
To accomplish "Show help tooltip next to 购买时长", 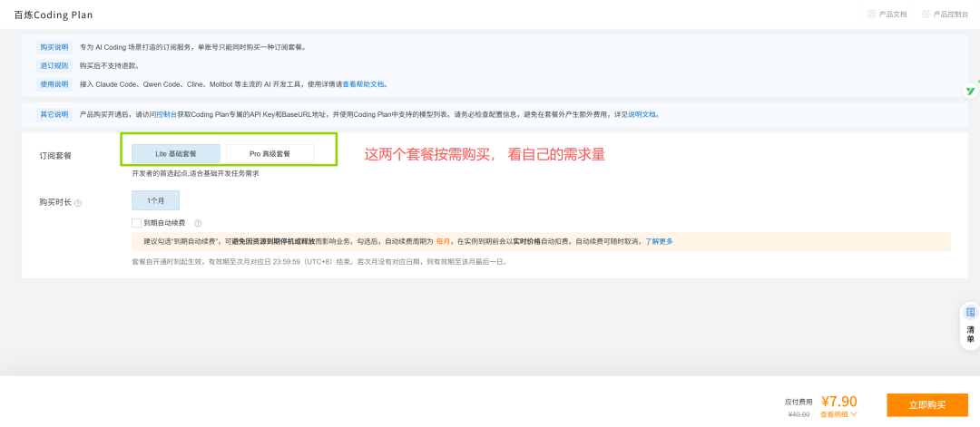I will pos(78,203).
